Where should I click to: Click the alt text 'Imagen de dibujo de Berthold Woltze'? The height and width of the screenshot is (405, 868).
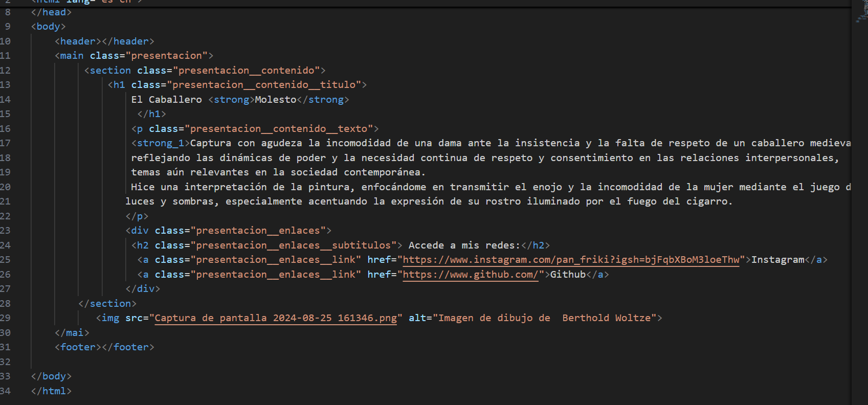click(545, 318)
